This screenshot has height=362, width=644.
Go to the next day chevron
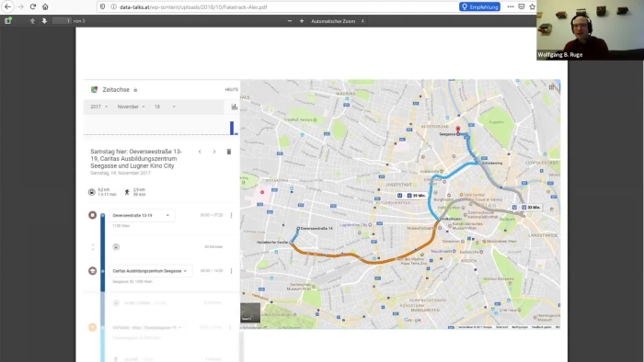[214, 152]
